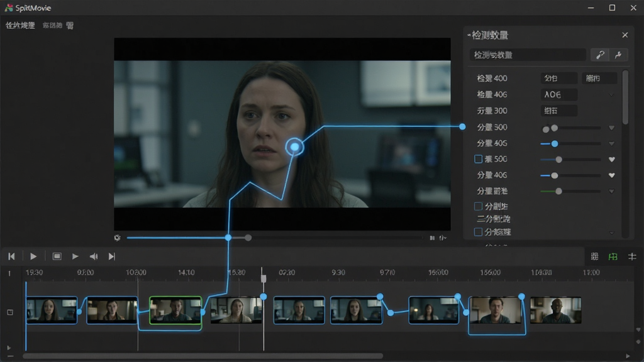The height and width of the screenshot is (362, 644).
Task: Click the white heart icon on the 分量 406 row
Action: pos(611,175)
